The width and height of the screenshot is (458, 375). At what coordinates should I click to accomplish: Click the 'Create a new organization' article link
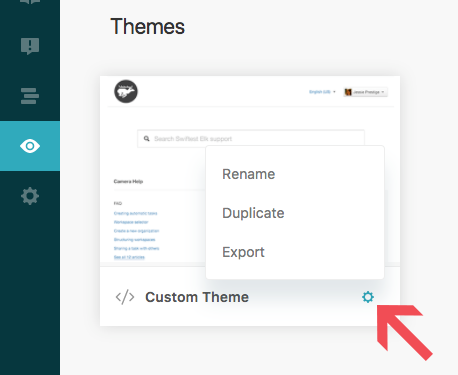coord(136,231)
